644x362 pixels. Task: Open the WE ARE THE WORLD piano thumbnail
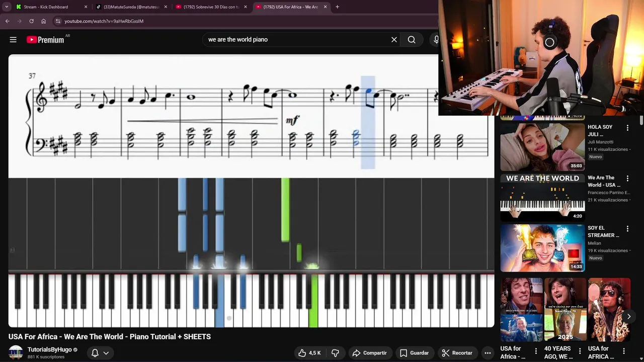point(542,198)
